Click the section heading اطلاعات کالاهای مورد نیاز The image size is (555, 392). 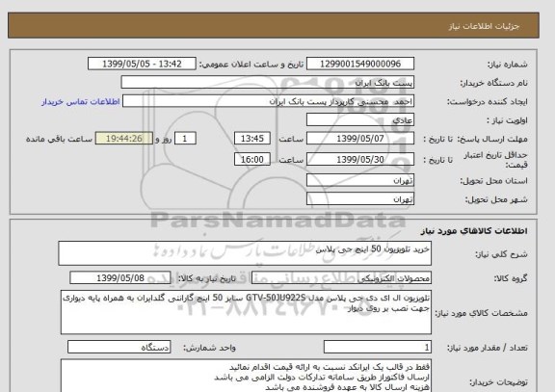point(474,231)
